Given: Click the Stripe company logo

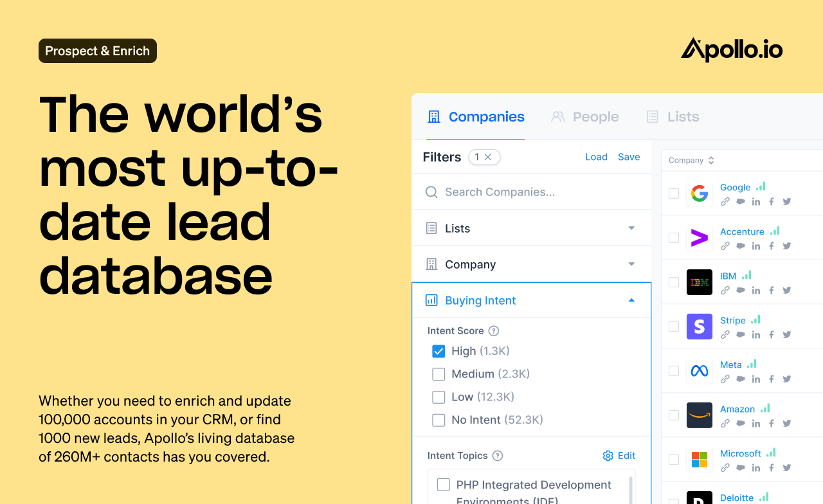Looking at the screenshot, I should (700, 327).
